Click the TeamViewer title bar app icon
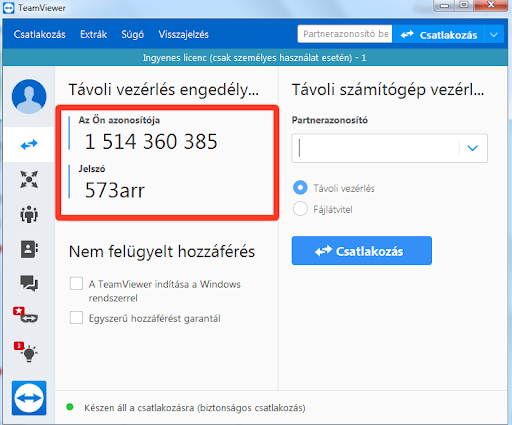Viewport: 512px width, 425px height. point(8,8)
